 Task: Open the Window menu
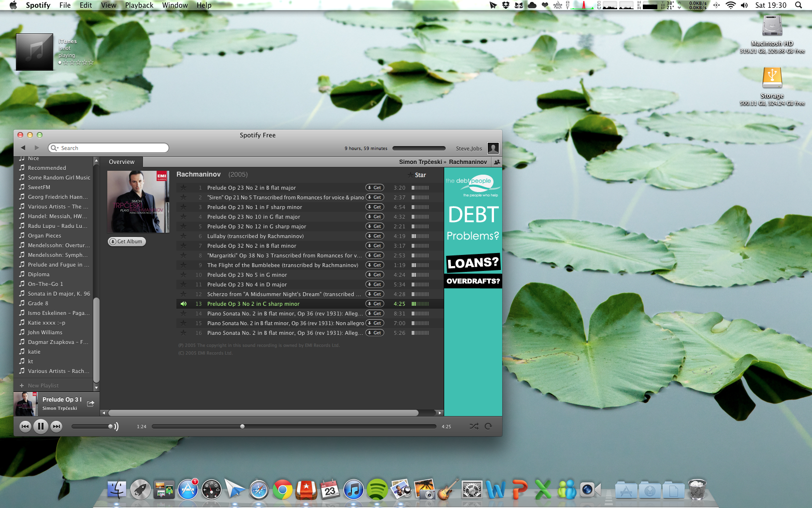pos(175,5)
